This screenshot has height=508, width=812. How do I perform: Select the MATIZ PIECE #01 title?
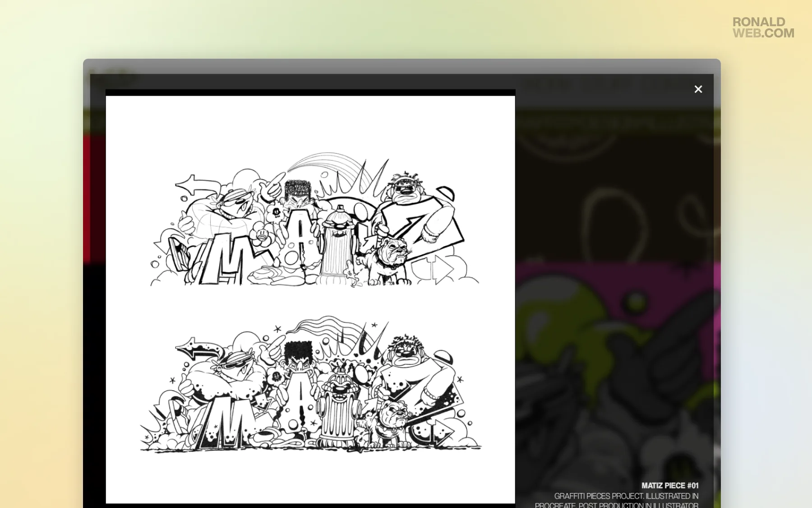pos(670,485)
